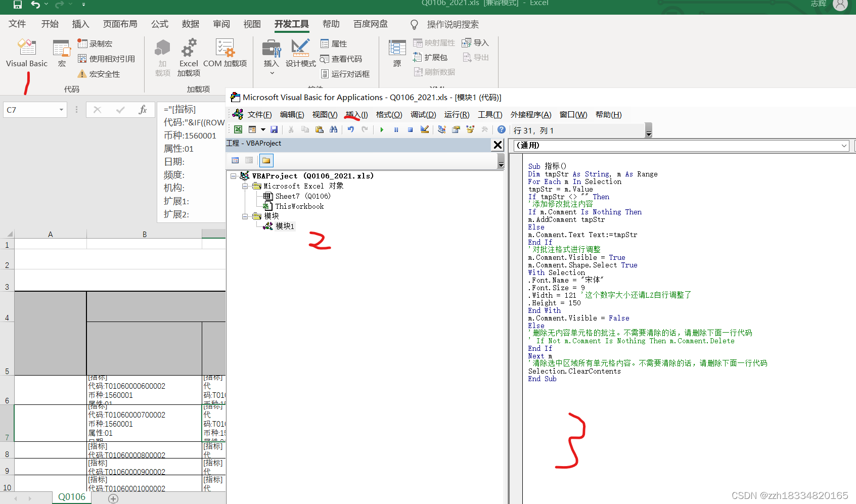Open XML 源 pane
Image resolution: width=856 pixels, height=504 pixels.
click(397, 53)
